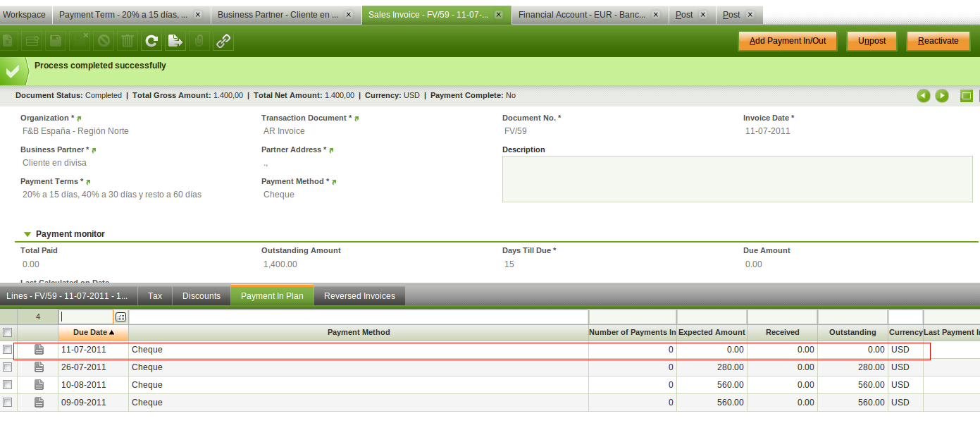The height and width of the screenshot is (435, 980).
Task: Go to the next record arrow
Action: (x=942, y=96)
